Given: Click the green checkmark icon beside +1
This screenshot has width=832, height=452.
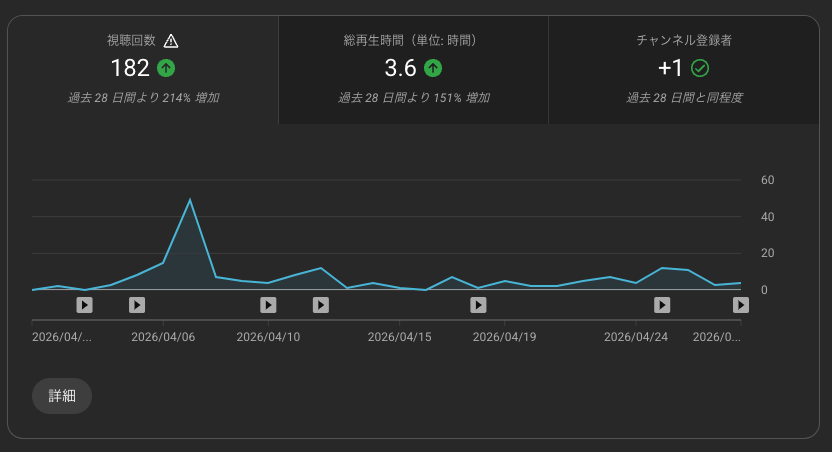Looking at the screenshot, I should click(700, 68).
